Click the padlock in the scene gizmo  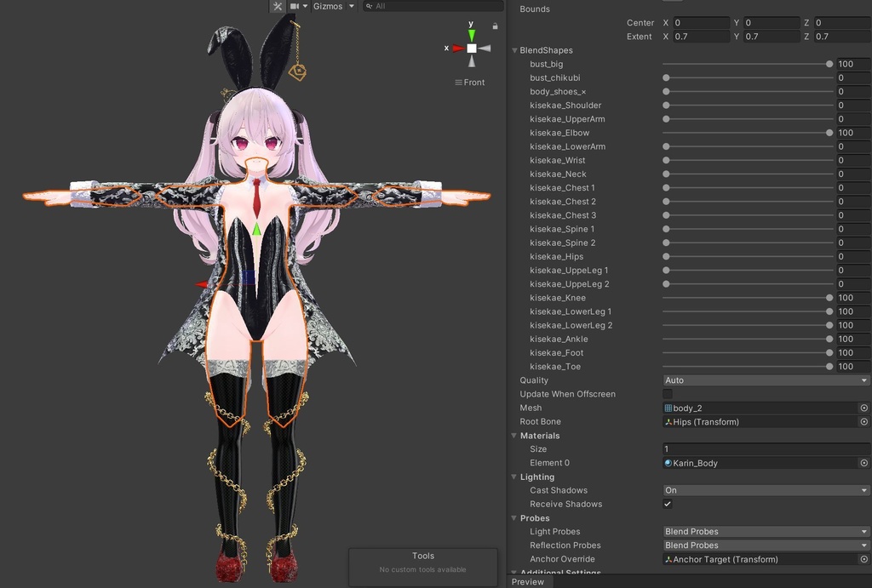tap(494, 26)
